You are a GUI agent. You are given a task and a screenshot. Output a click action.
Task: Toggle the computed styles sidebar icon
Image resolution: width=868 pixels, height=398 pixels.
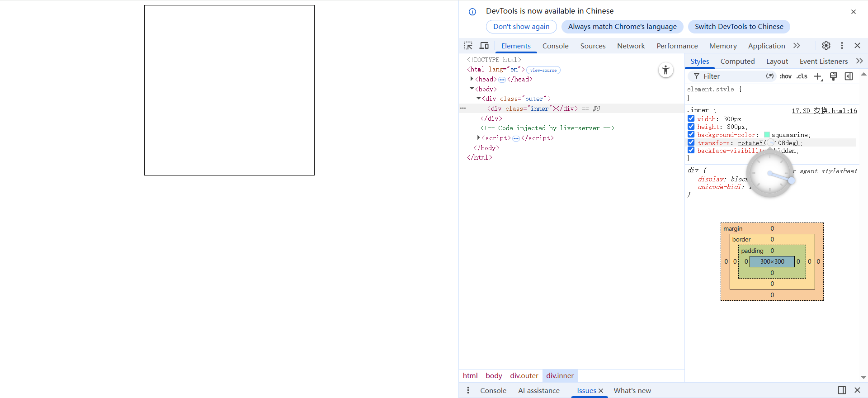click(849, 76)
